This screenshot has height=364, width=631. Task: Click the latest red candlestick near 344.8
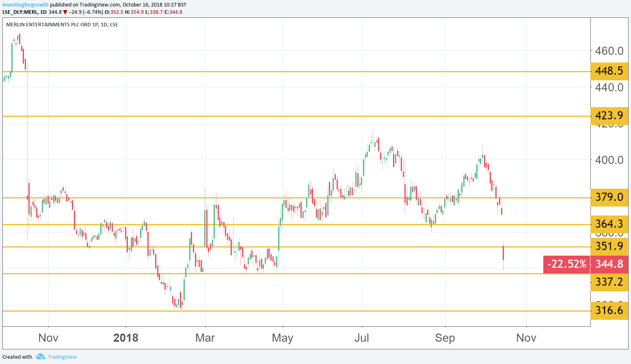click(x=503, y=253)
